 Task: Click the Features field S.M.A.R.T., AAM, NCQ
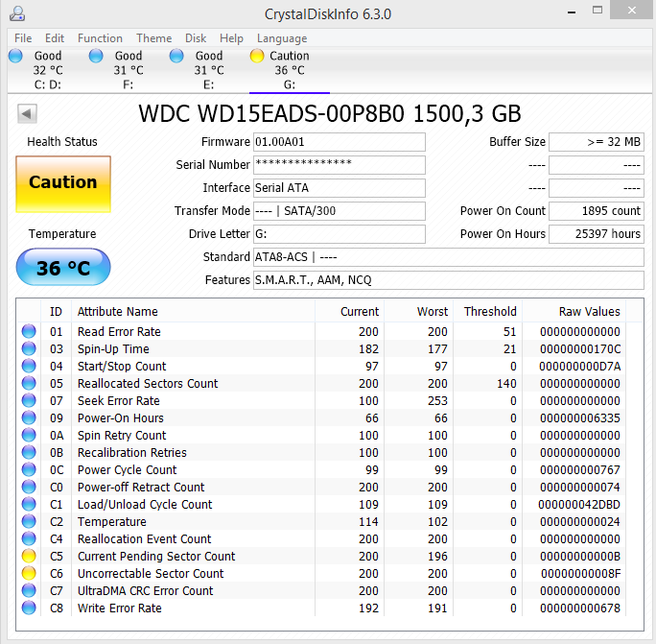[449, 280]
